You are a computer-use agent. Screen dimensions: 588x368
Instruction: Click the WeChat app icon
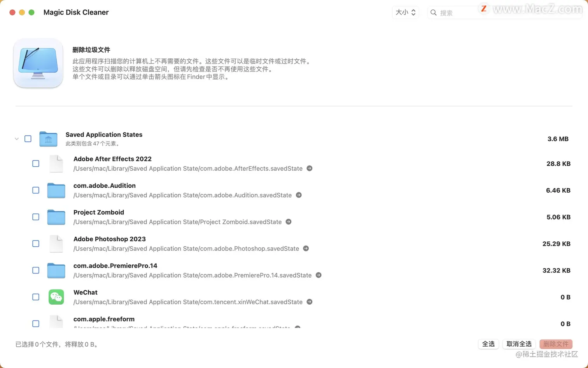coord(56,297)
